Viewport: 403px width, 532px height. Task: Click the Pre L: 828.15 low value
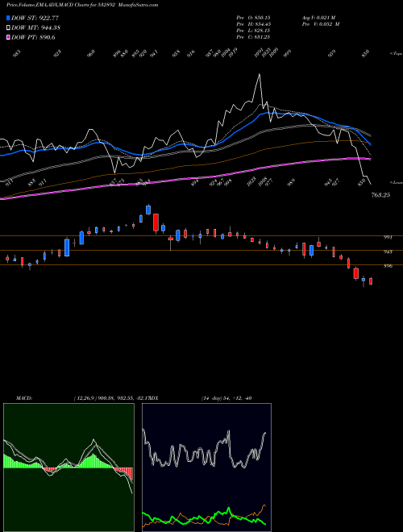pos(253,31)
